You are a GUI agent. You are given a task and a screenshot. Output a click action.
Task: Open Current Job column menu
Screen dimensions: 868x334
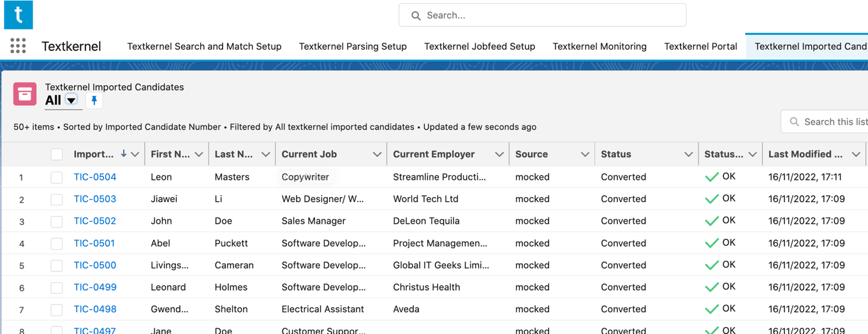pyautogui.click(x=377, y=154)
